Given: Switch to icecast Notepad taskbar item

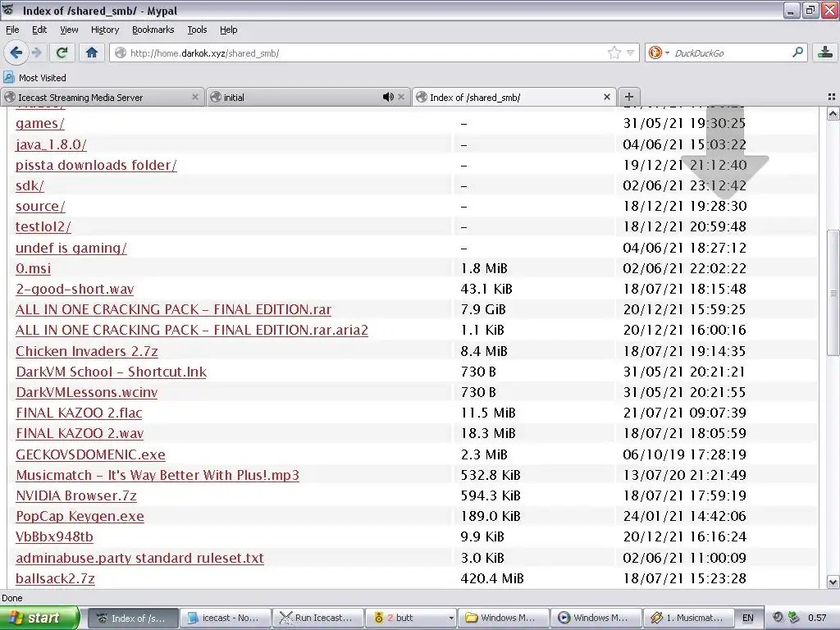Looking at the screenshot, I should 225,618.
